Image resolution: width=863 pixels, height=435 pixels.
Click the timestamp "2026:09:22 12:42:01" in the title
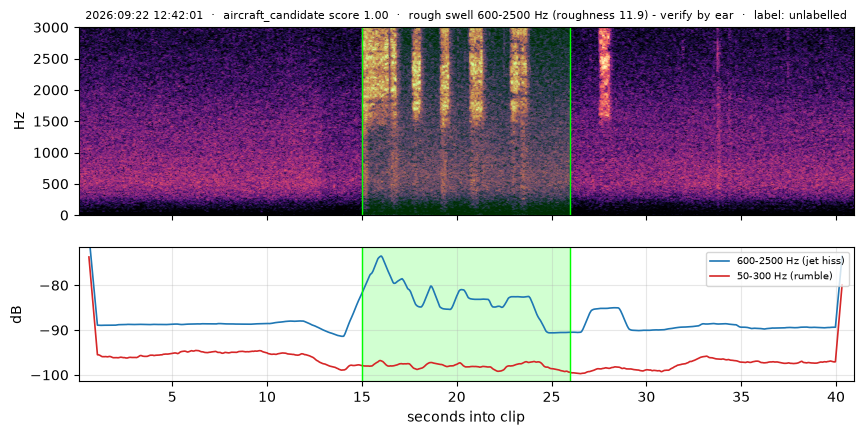[145, 15]
